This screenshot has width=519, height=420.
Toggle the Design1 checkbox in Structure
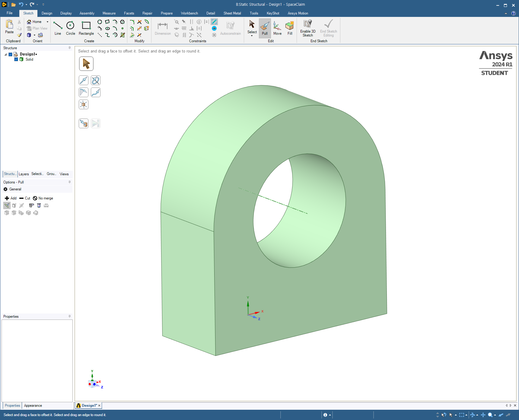click(x=11, y=54)
